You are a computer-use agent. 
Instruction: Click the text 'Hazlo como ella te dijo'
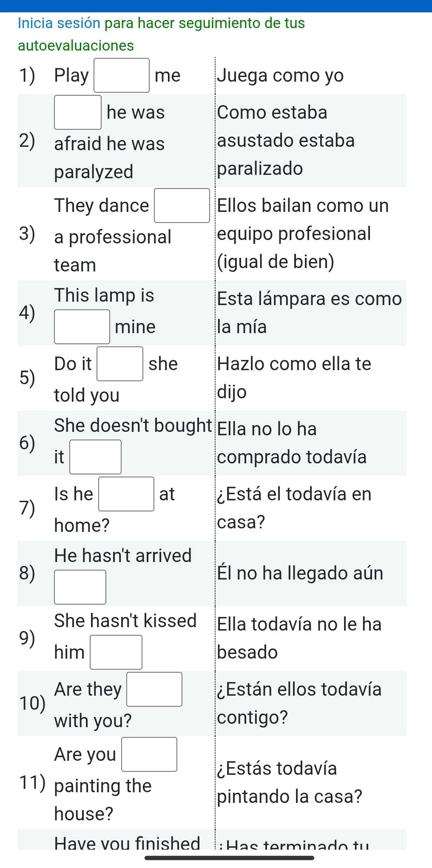(x=294, y=378)
